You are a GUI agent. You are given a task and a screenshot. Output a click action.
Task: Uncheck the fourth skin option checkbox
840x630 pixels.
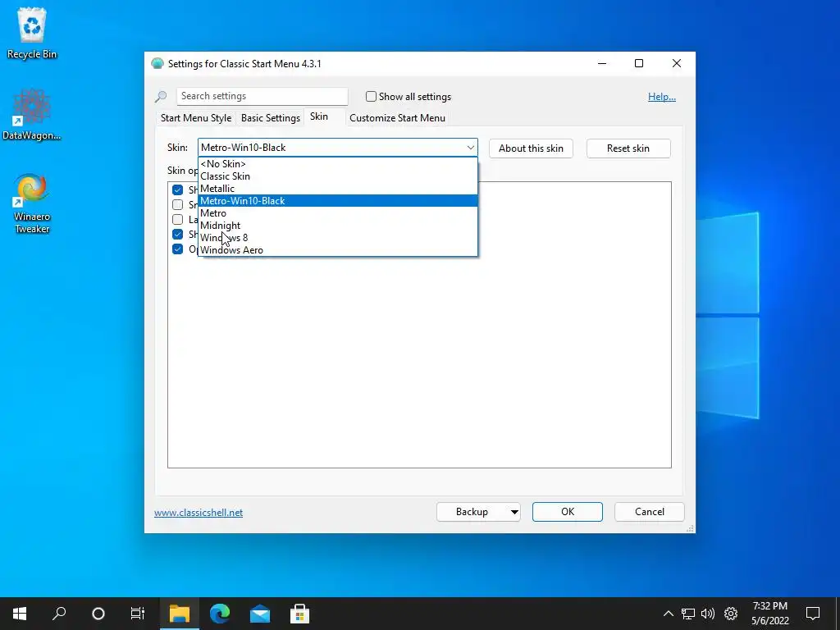177,234
